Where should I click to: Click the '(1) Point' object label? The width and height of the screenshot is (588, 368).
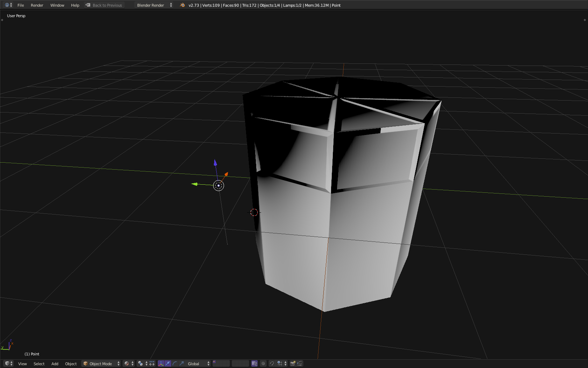pos(32,354)
